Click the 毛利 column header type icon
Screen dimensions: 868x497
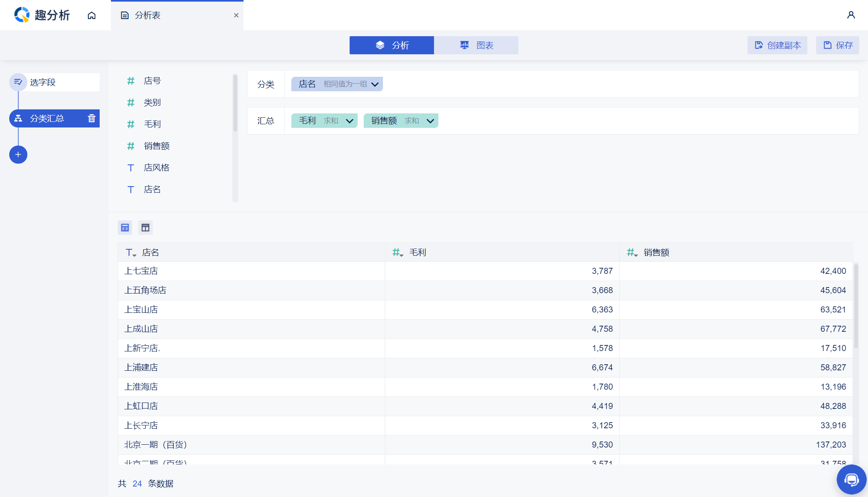pos(397,253)
